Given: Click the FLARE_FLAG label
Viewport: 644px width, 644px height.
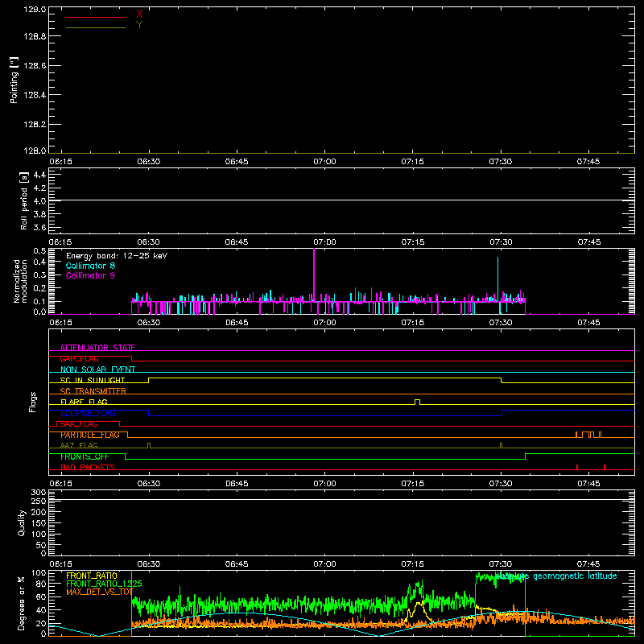Looking at the screenshot, I should (x=84, y=402).
